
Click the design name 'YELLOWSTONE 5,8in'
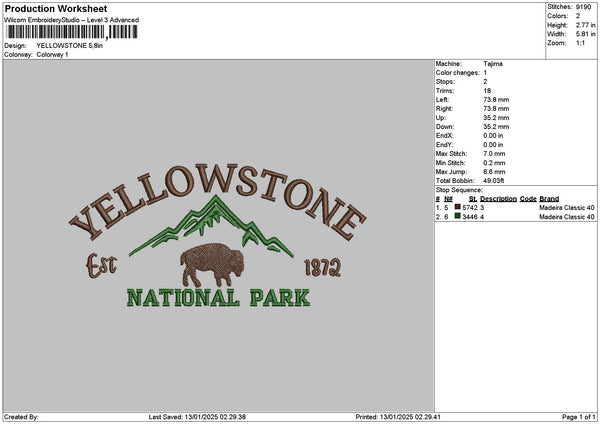coord(70,46)
